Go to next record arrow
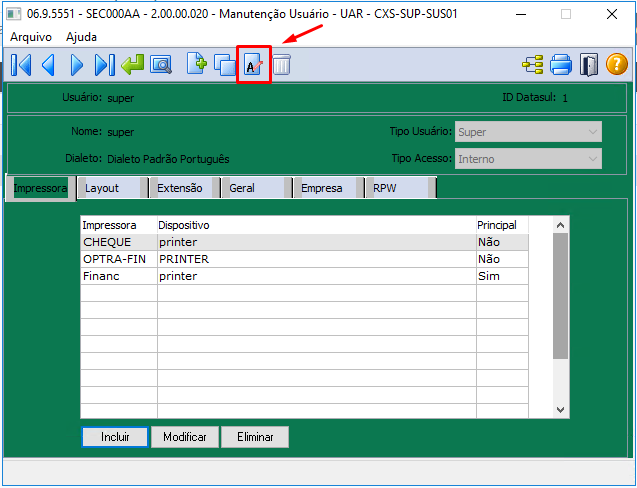 pos(76,65)
